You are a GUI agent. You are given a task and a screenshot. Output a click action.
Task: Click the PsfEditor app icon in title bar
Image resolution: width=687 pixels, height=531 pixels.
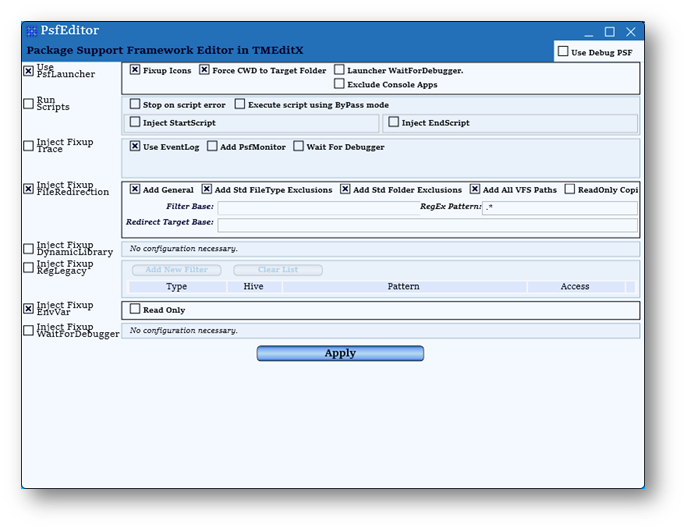click(32, 31)
